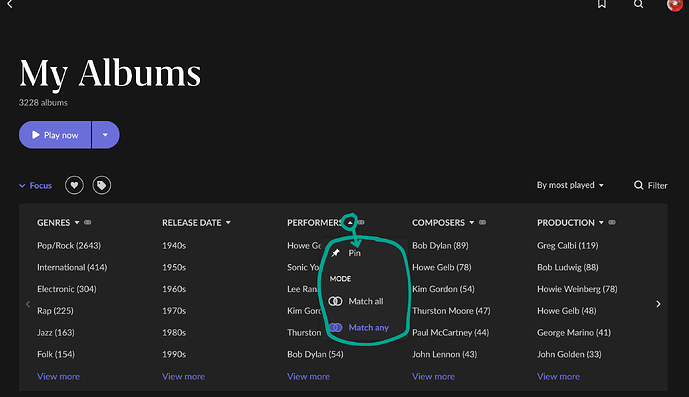Toggle the favorites heart filter

(x=74, y=186)
